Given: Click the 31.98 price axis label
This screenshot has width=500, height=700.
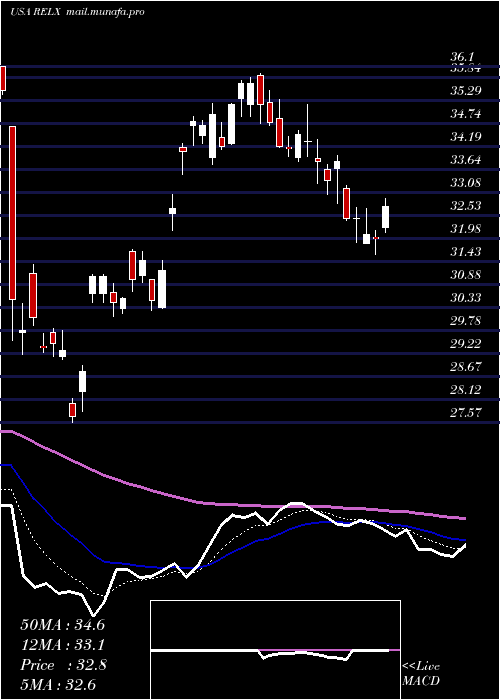Looking at the screenshot, I should click(x=466, y=229).
